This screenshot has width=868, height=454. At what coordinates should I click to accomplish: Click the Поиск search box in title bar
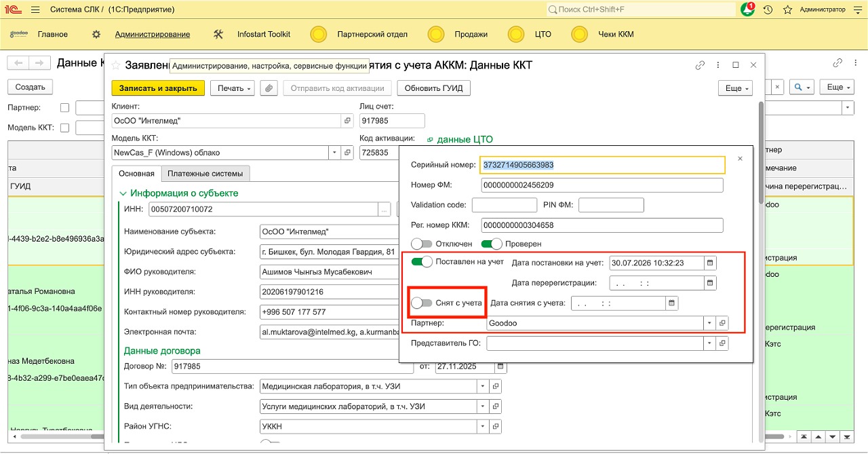(641, 10)
